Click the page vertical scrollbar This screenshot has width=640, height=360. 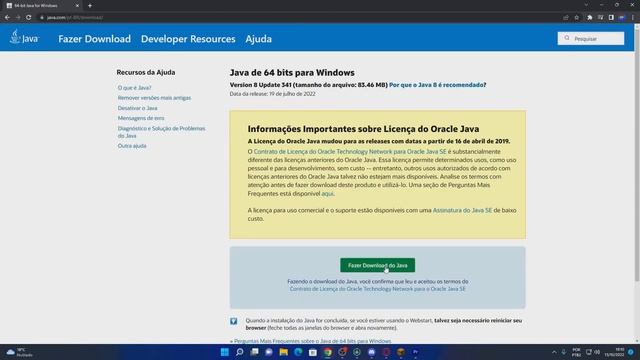click(637, 155)
